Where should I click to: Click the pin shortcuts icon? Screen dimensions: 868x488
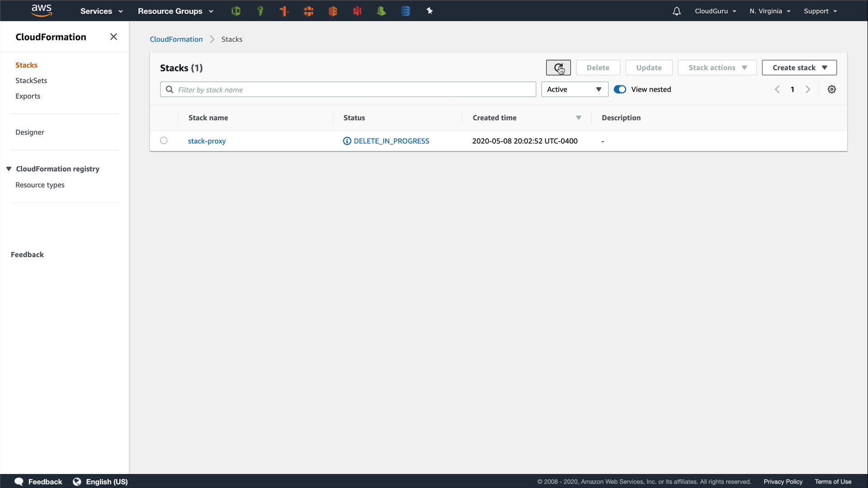click(429, 11)
